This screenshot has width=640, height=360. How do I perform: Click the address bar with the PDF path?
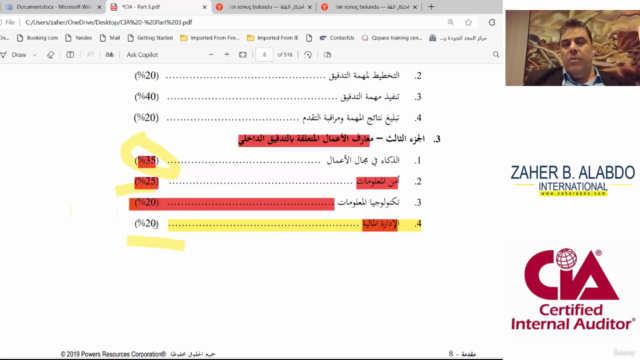109,22
